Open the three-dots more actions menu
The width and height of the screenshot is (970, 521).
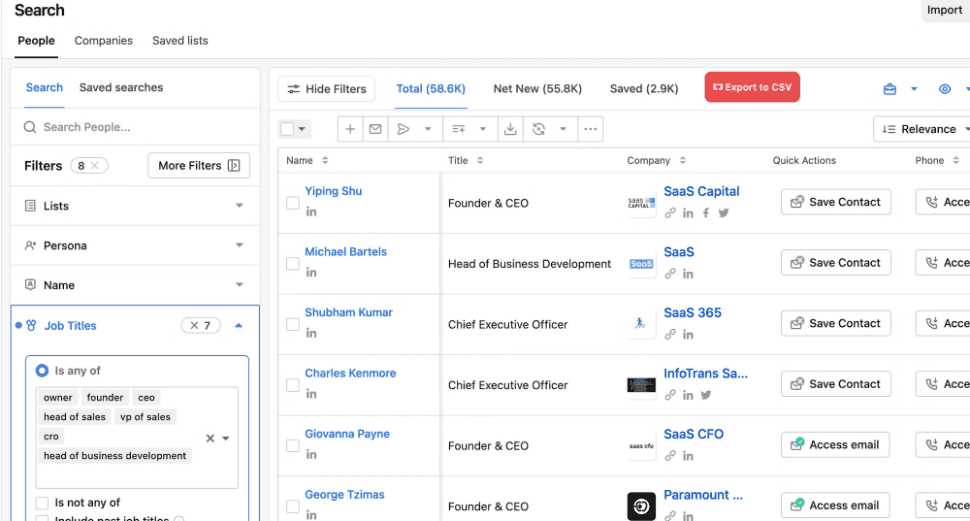point(591,129)
